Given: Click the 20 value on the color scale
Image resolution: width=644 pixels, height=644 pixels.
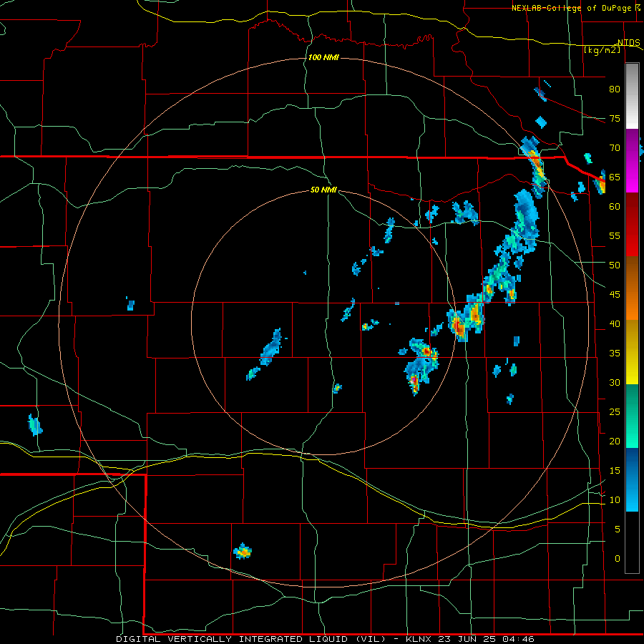Looking at the screenshot, I should tap(615, 441).
